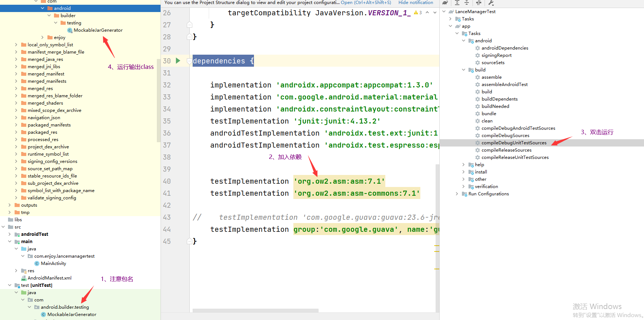Open MainActivity class file
The image size is (644, 320).
coord(53,264)
